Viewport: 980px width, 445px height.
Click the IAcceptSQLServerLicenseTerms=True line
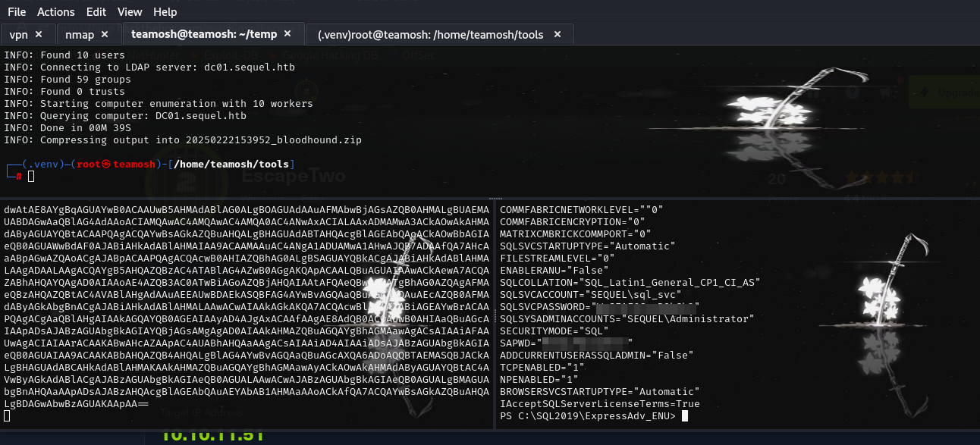600,403
